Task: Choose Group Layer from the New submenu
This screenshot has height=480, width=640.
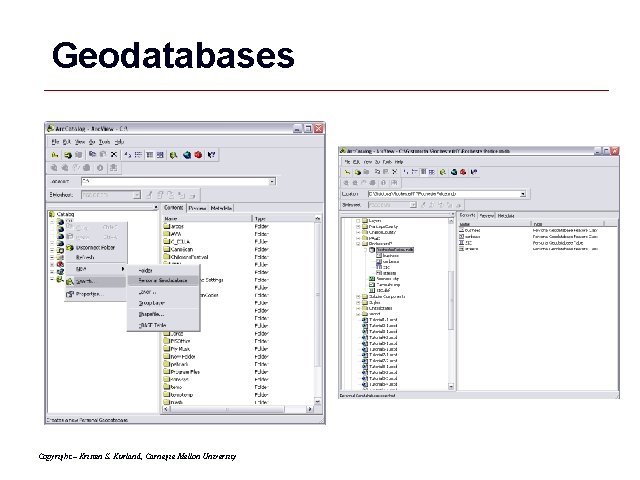Action: tap(163, 303)
